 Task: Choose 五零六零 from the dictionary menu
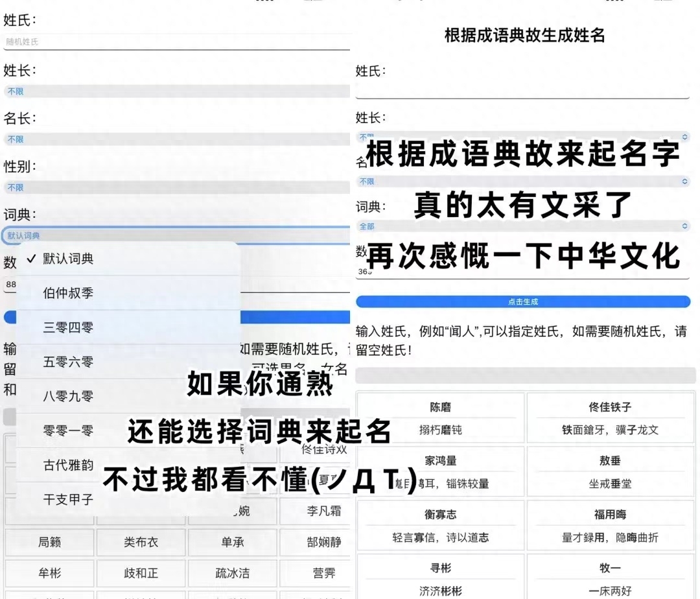point(128,362)
